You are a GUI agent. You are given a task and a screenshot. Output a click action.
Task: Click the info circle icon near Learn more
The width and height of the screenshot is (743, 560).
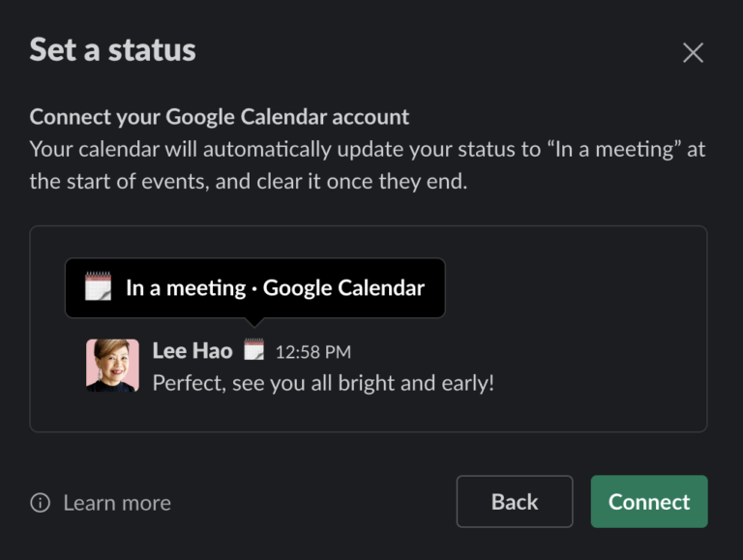click(41, 503)
